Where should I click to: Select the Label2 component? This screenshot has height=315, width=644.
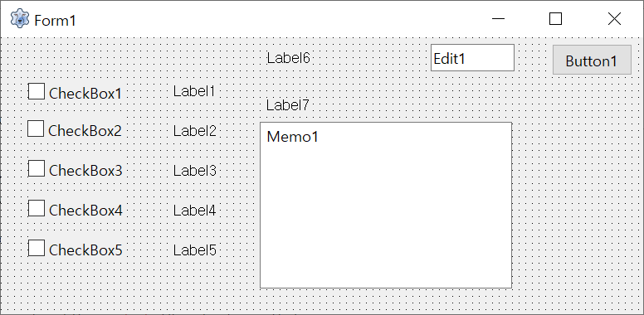click(195, 131)
